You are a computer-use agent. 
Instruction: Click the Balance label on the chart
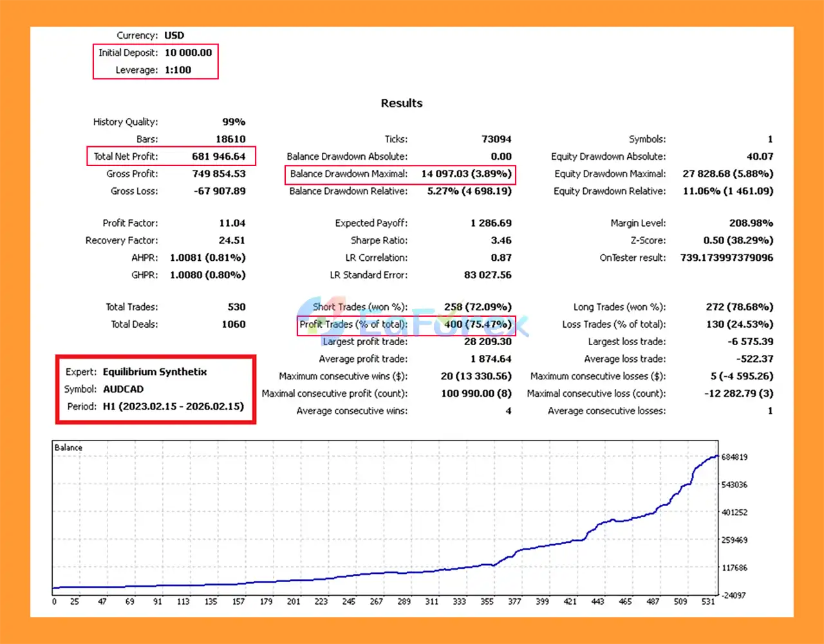click(68, 448)
